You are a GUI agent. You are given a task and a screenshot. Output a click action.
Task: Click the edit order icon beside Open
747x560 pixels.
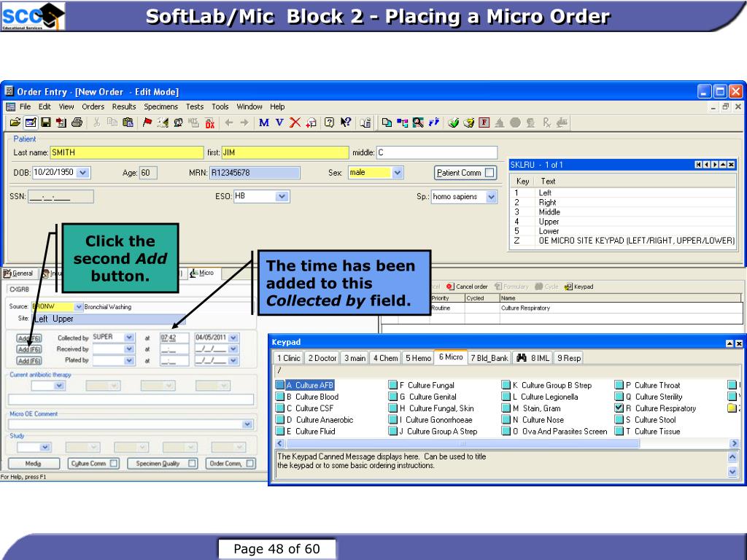click(31, 122)
